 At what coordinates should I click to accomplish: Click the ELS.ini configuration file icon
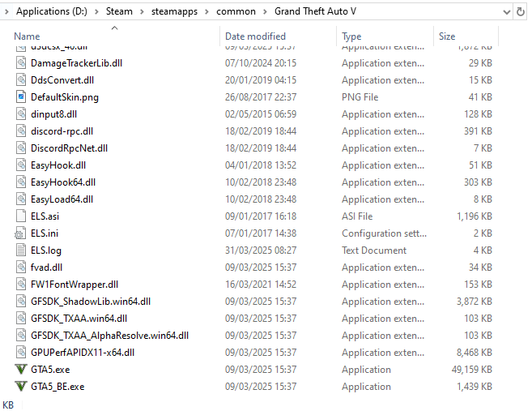(20, 233)
